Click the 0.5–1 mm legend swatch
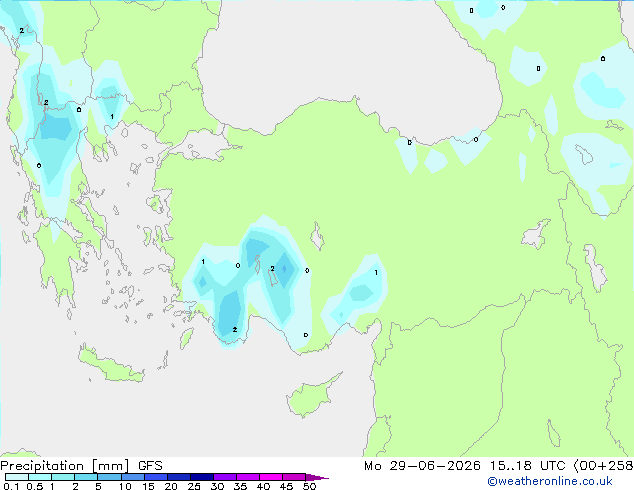 (40, 477)
